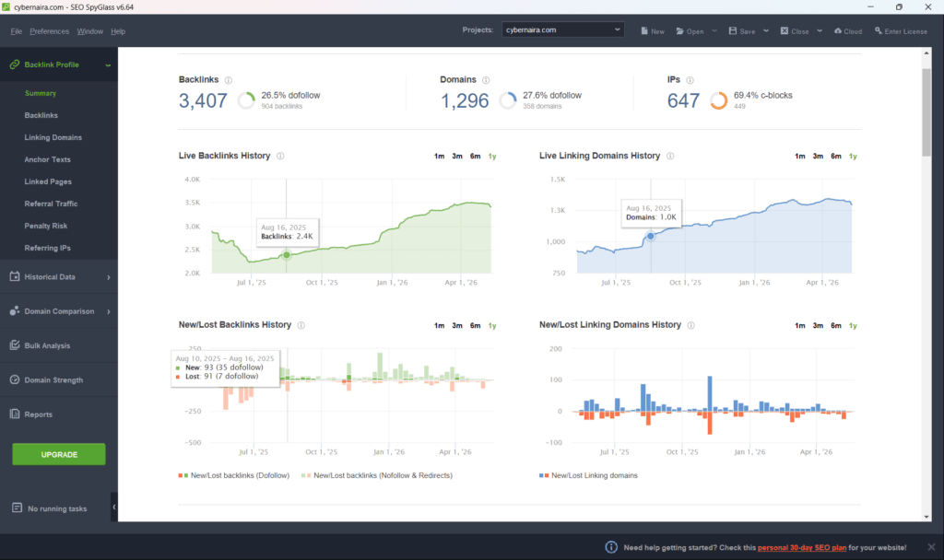Dismiss the SEO plan help banner
This screenshot has height=560, width=944.
click(931, 547)
